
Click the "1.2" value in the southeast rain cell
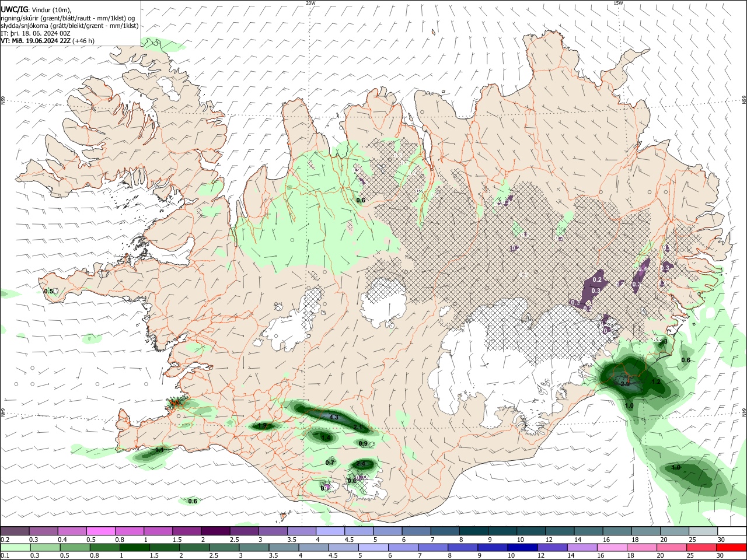point(656,382)
